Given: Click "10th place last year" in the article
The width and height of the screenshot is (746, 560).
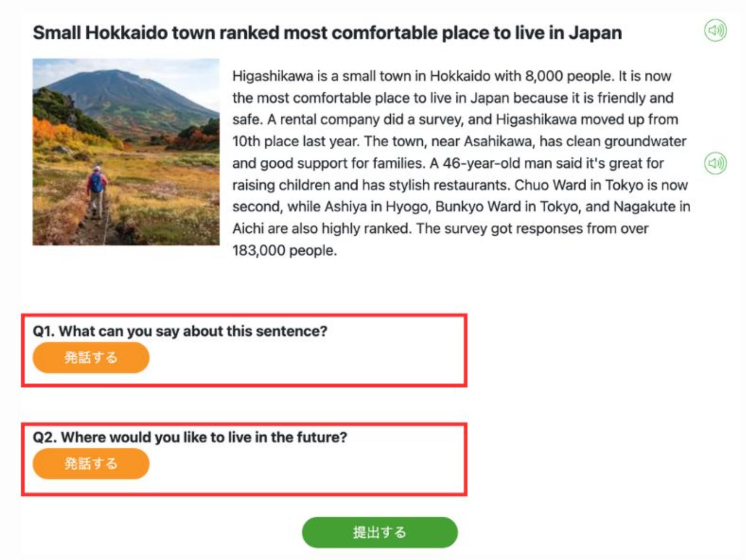Looking at the screenshot, I should point(295,142).
